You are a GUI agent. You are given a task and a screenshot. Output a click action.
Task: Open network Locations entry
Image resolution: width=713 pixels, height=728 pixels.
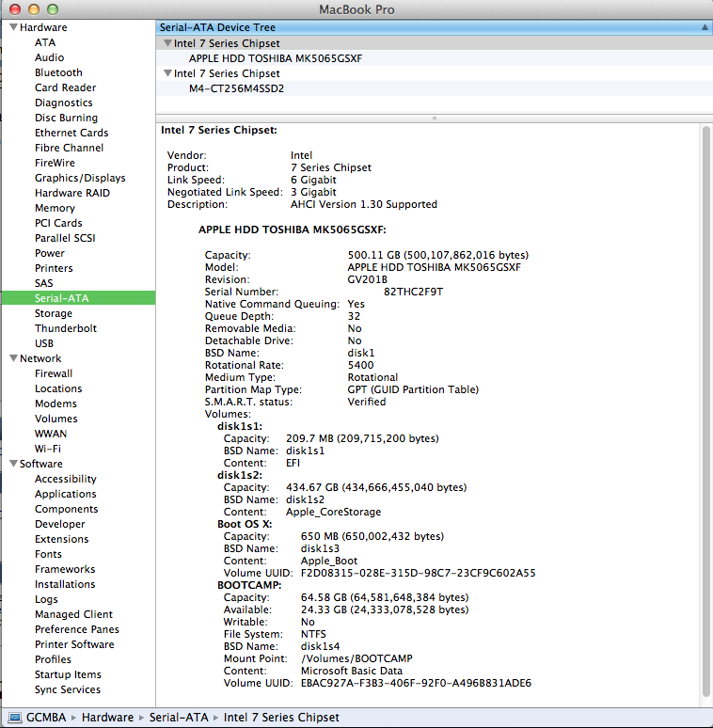click(58, 388)
